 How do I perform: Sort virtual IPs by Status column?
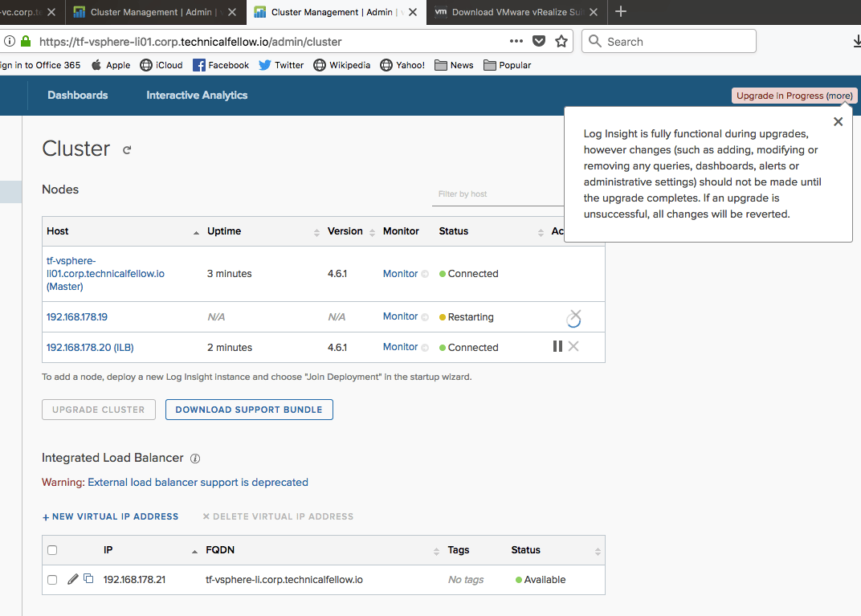tap(598, 551)
